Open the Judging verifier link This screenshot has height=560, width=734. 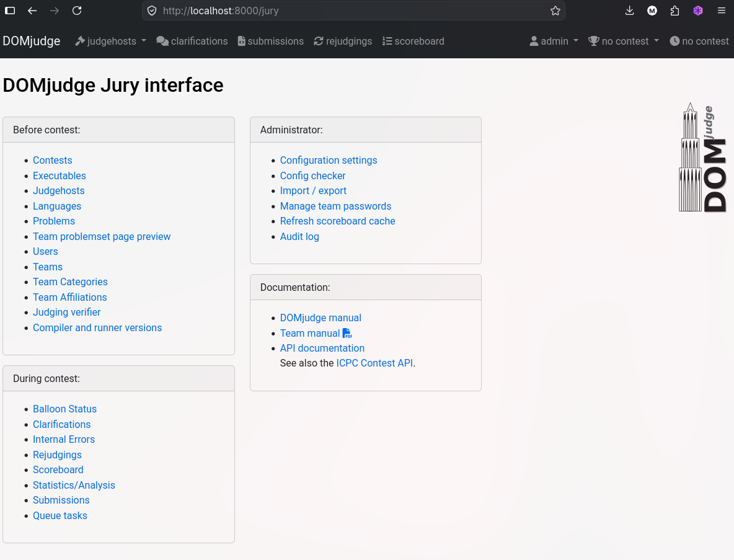coord(66,313)
